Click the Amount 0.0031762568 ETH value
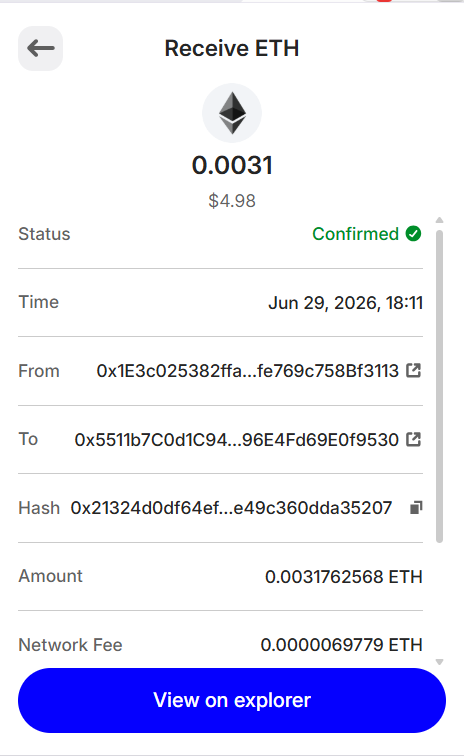This screenshot has width=464, height=756. pos(344,577)
